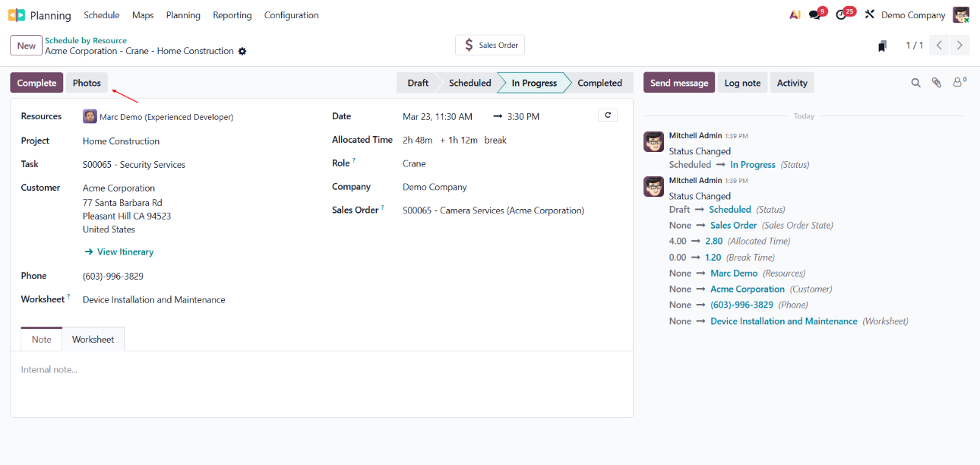Click the Planning app logo icon

coord(16,15)
